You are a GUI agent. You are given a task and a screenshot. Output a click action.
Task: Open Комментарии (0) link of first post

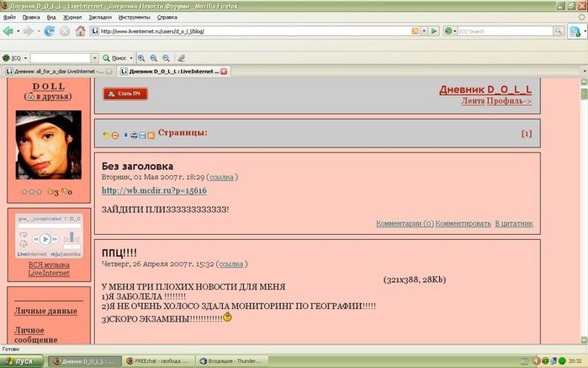[405, 223]
